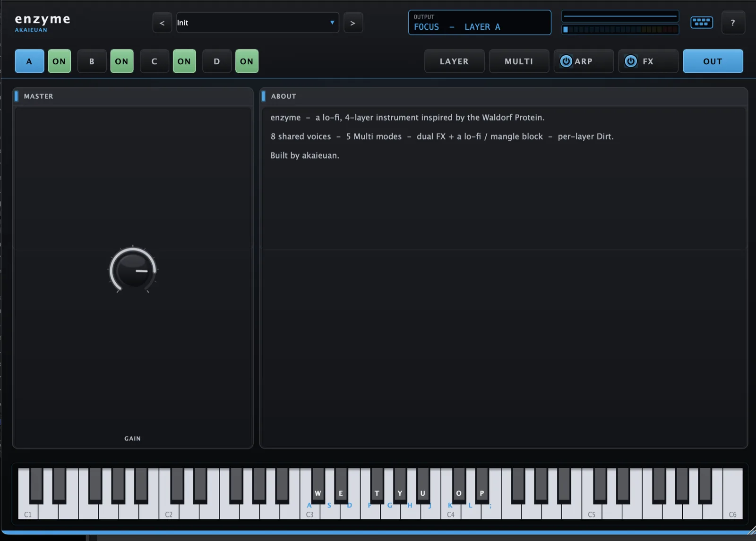Click the MASTER panel header
Screen dimensions: 756x541
[x=133, y=96]
